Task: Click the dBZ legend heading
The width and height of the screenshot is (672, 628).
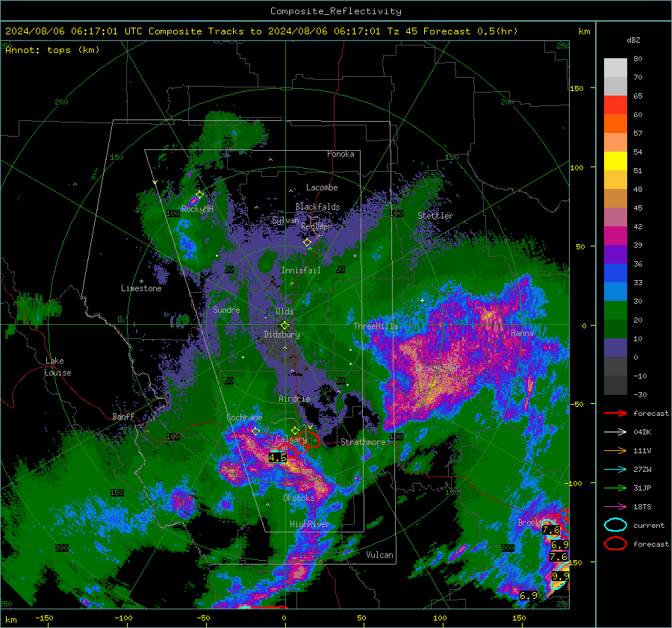Action: [633, 40]
